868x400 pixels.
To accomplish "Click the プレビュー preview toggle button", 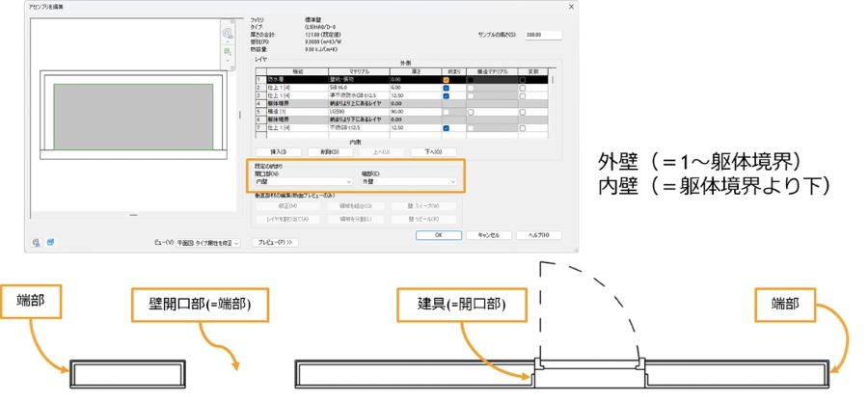I will (x=275, y=243).
